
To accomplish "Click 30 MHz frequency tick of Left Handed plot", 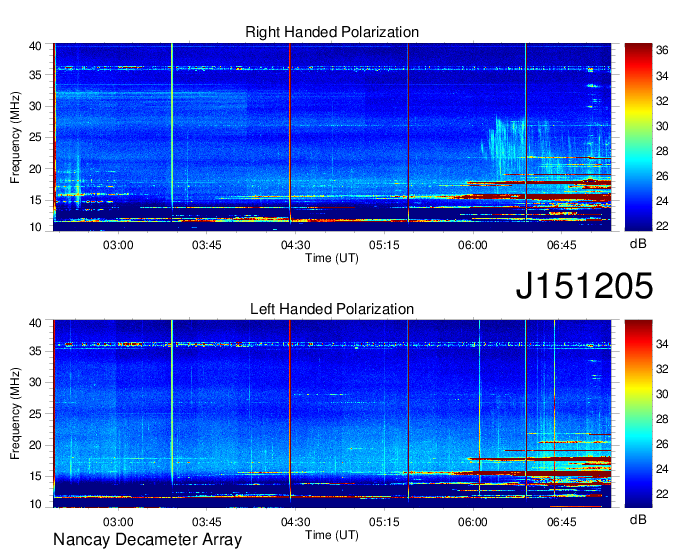I will tap(35, 382).
